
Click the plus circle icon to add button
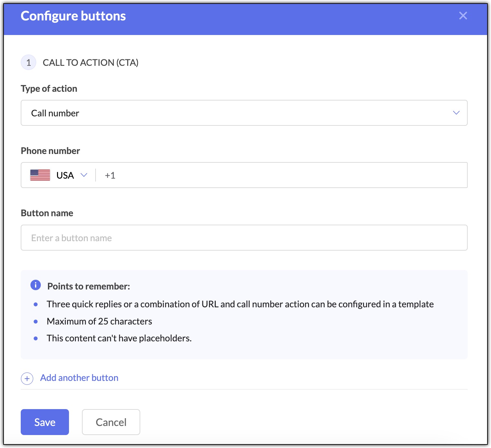[x=27, y=378]
